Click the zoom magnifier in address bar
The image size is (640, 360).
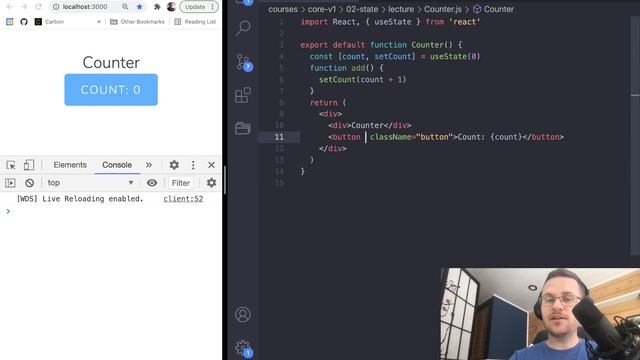tap(125, 7)
